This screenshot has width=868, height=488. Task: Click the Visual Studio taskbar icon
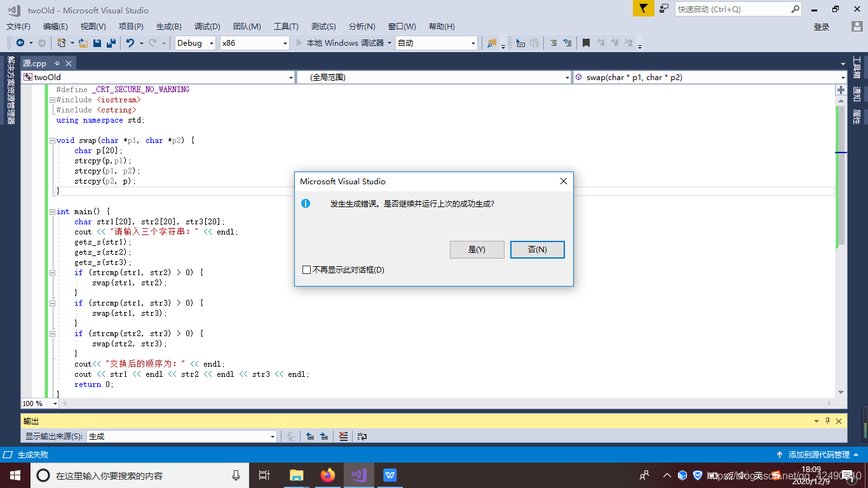(359, 475)
